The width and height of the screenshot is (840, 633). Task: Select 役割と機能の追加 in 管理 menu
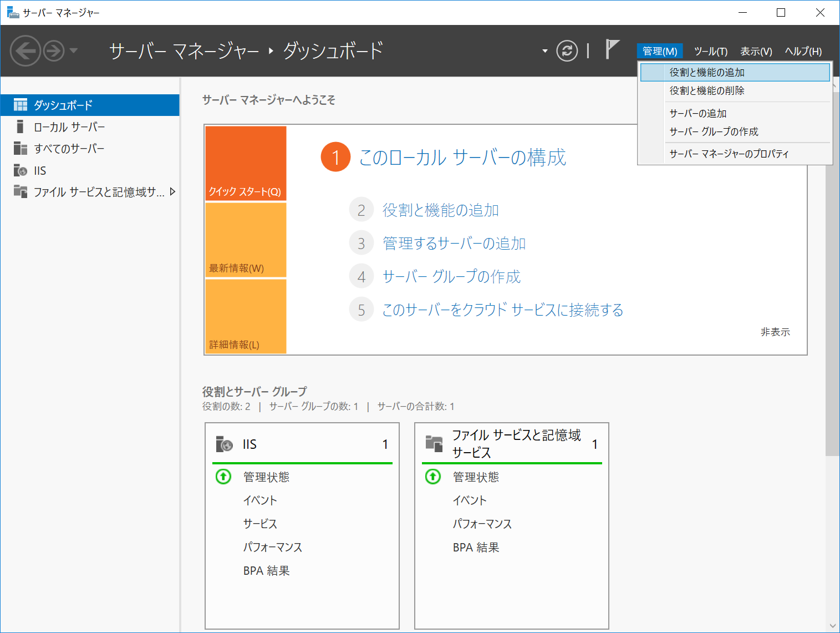pos(735,72)
